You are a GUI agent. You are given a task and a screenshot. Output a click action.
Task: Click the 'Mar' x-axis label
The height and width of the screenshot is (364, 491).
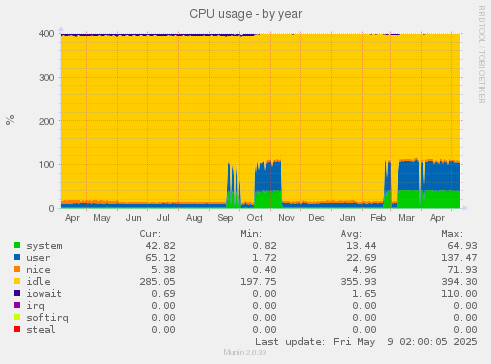pos(407,218)
